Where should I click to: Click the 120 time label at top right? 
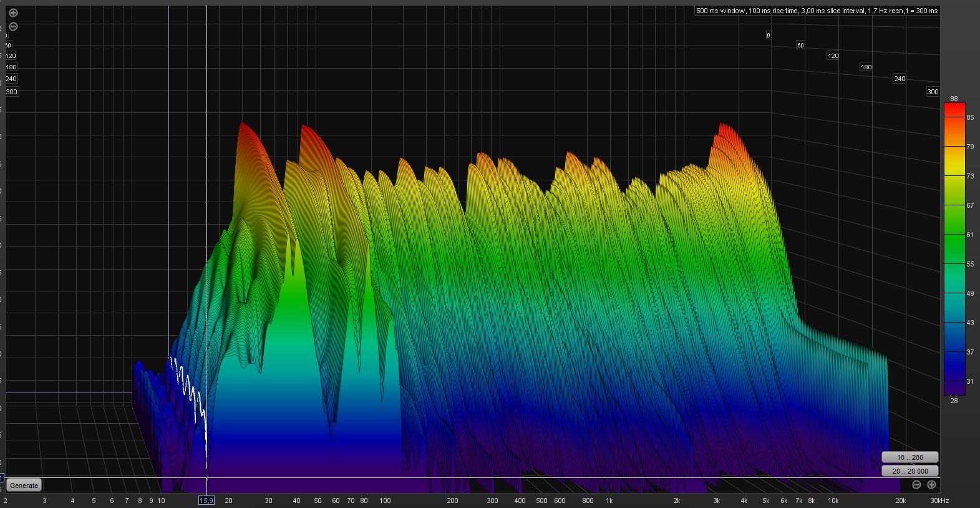[833, 56]
